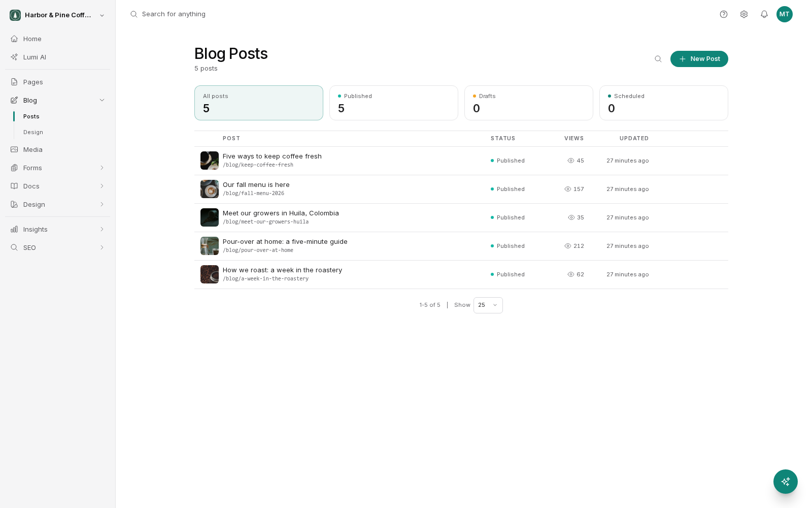Open notifications bell icon
812x508 pixels.
(x=764, y=14)
